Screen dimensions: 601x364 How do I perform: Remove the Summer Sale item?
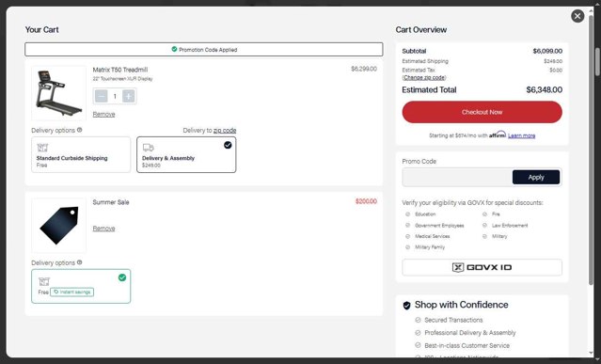103,229
